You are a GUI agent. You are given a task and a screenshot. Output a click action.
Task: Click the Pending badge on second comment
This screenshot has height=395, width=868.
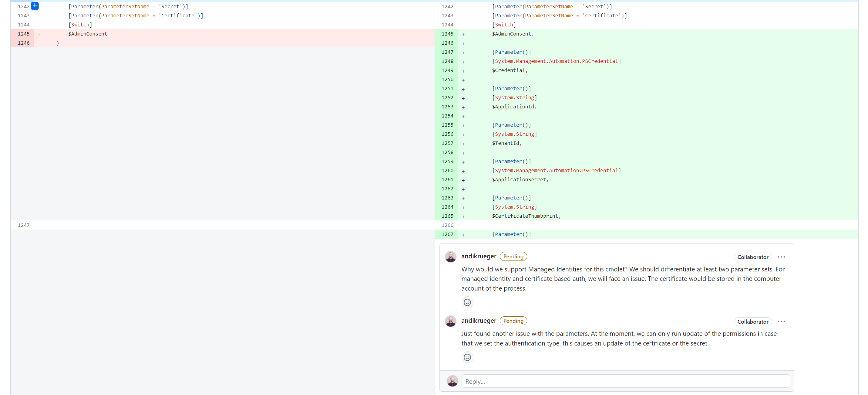(x=513, y=321)
